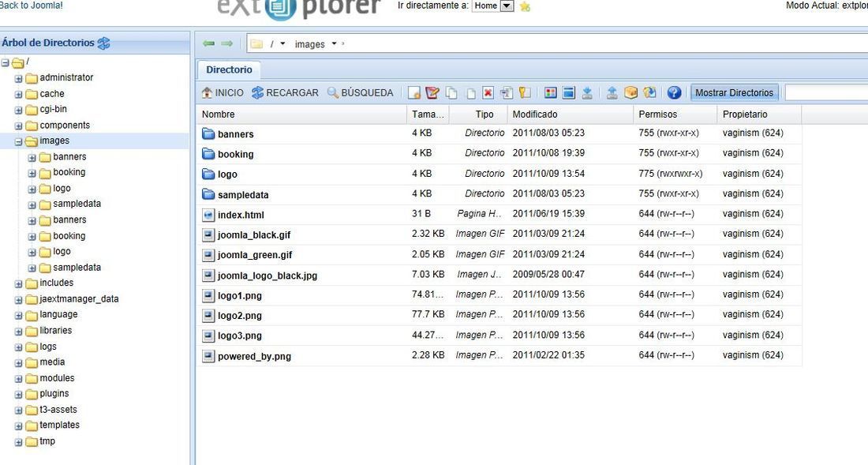Click the INICIO home toolbar button
Screen dimensions: 868x465
(x=223, y=92)
